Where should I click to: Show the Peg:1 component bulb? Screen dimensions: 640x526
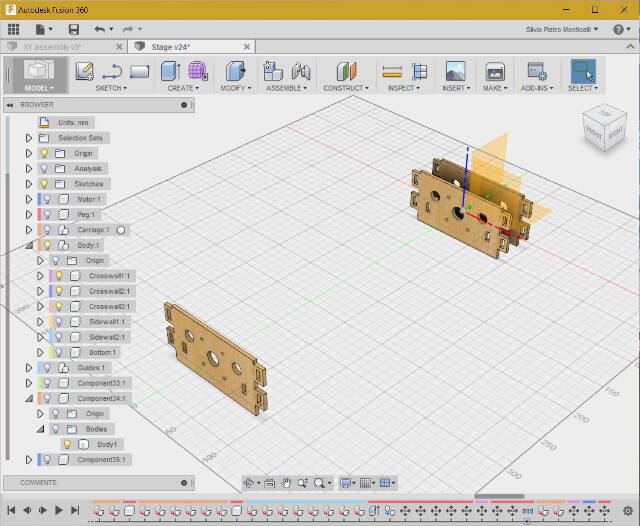click(47, 215)
